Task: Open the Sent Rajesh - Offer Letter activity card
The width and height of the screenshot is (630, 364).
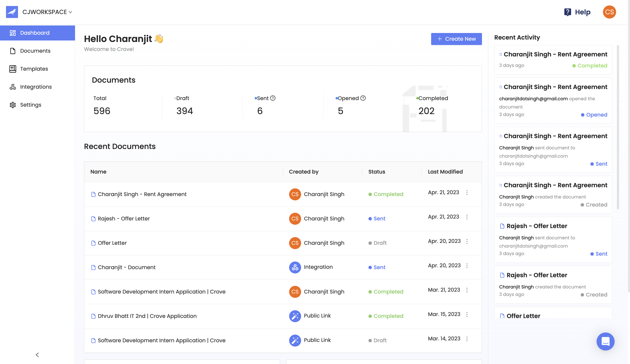Action: (553, 240)
